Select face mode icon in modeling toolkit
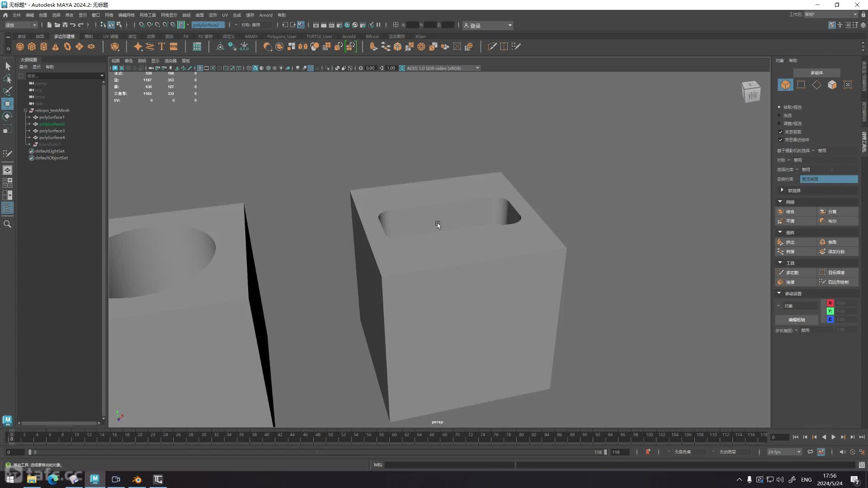The image size is (868, 488). (x=832, y=85)
